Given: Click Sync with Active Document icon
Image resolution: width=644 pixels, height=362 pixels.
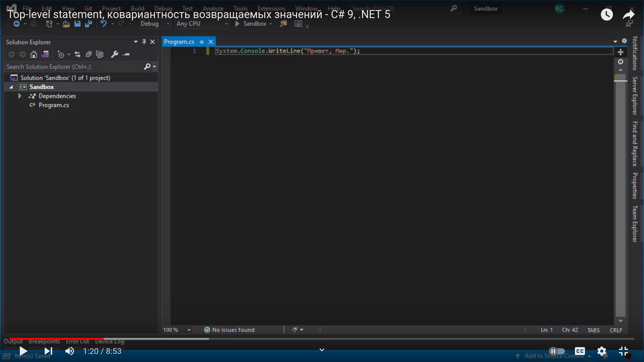Looking at the screenshot, I should click(77, 54).
